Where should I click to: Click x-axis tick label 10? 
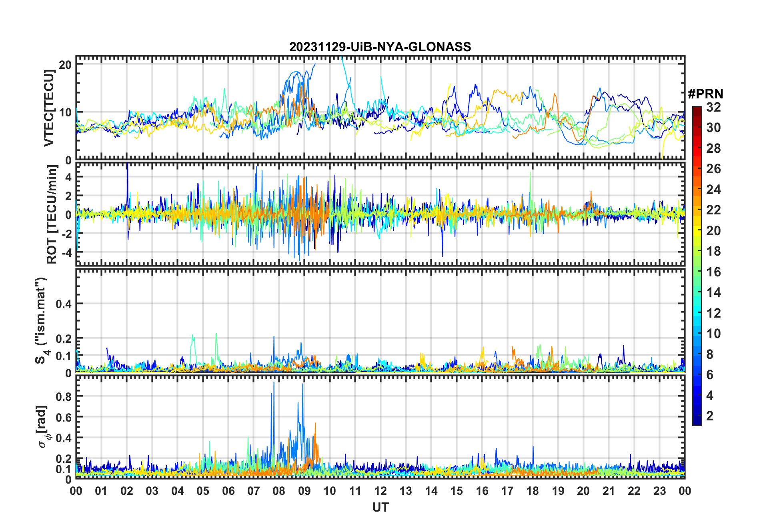coord(330,491)
